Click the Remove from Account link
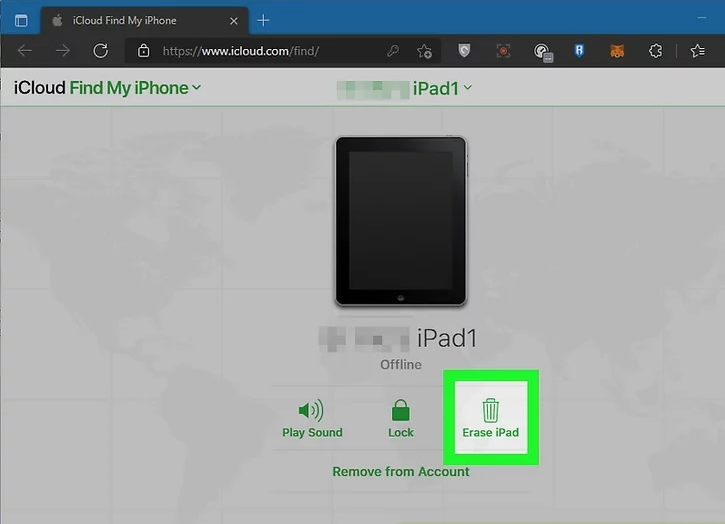Viewport: 725px width, 524px height. (x=400, y=471)
